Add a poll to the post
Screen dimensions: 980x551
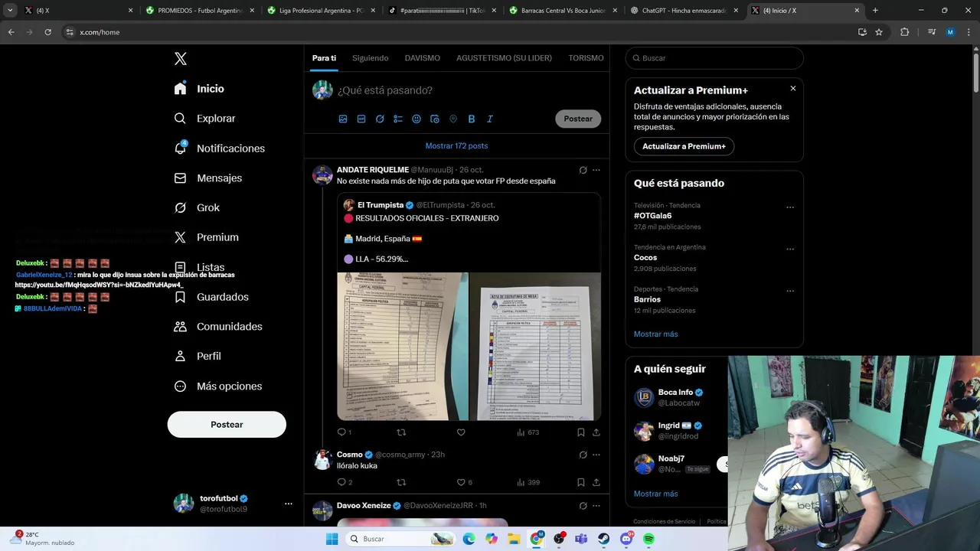398,119
